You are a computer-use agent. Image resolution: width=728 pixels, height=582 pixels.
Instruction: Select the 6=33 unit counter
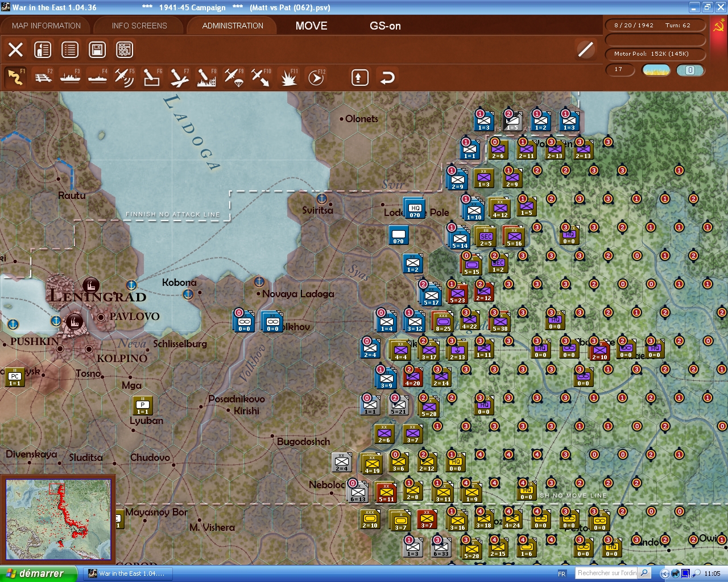pyautogui.click(x=440, y=547)
